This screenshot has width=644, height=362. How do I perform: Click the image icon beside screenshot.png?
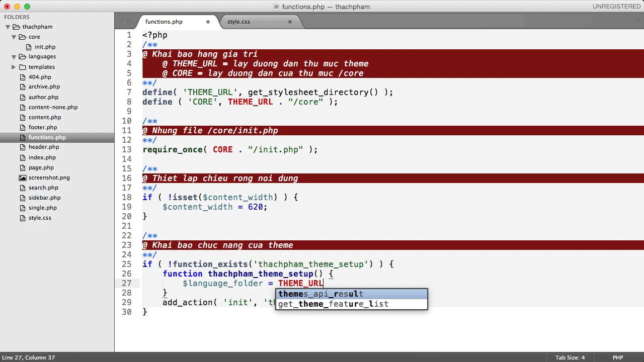click(23, 177)
